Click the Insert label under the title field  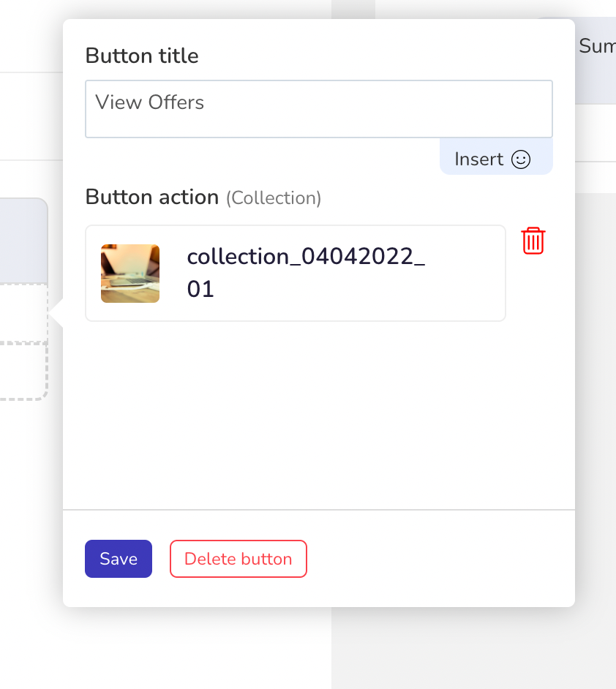point(479,159)
